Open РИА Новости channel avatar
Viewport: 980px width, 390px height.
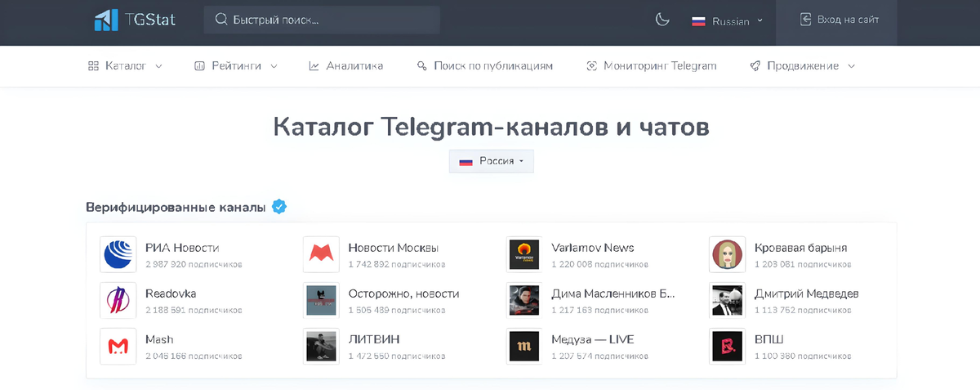tap(118, 254)
